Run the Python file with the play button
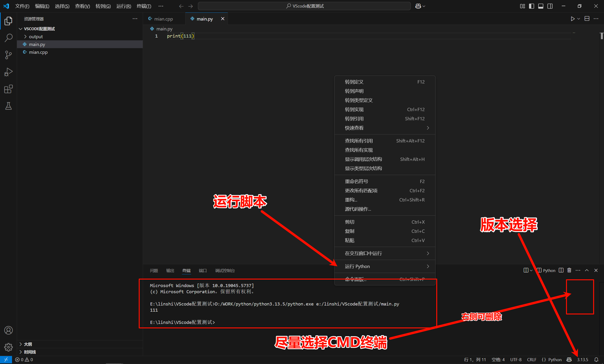 click(572, 19)
